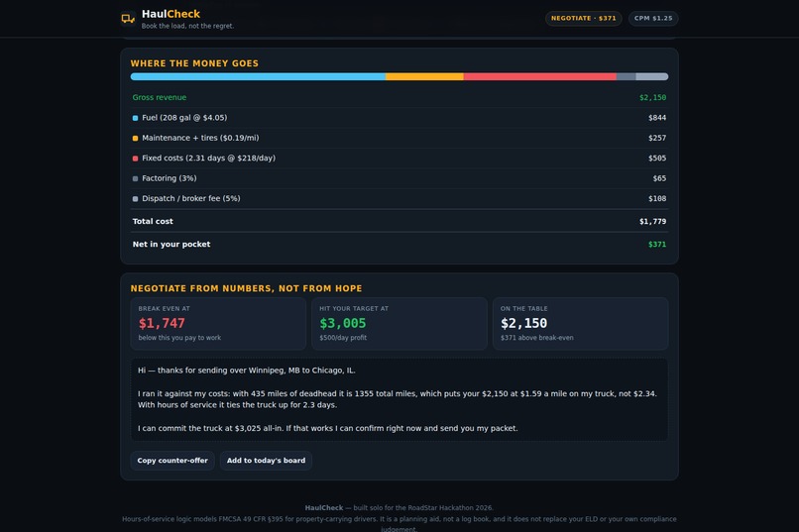Click the '$500/day profit' note
The width and height of the screenshot is (799, 532).
pyautogui.click(x=343, y=338)
